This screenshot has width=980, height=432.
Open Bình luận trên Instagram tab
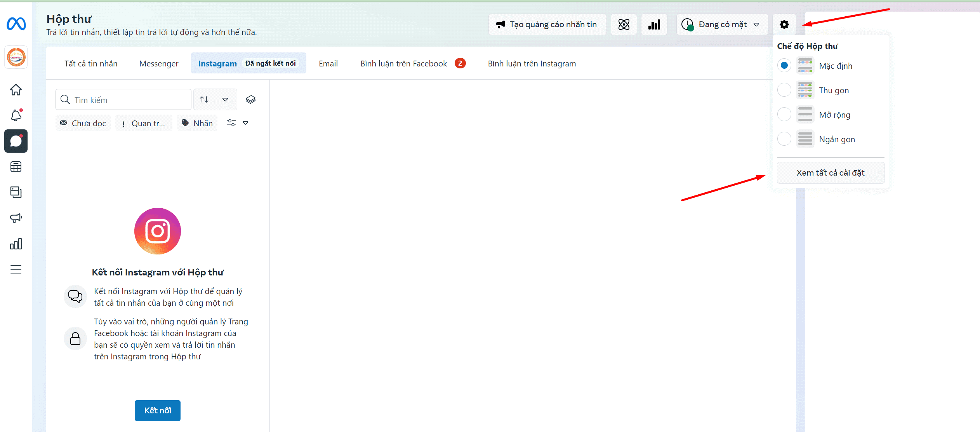(x=532, y=64)
